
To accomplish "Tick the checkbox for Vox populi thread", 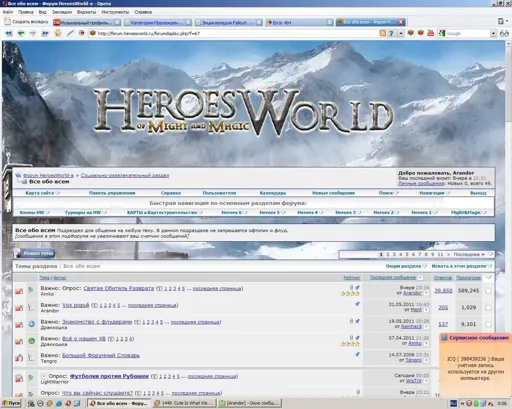I will 488,308.
